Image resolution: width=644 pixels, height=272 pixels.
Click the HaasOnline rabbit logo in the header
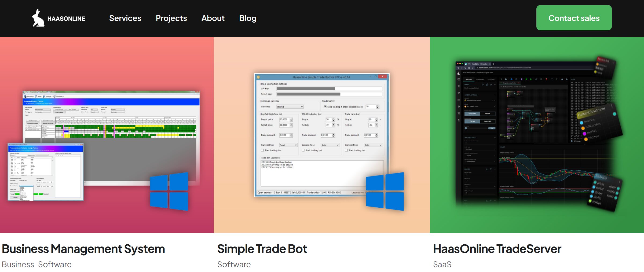click(x=39, y=18)
